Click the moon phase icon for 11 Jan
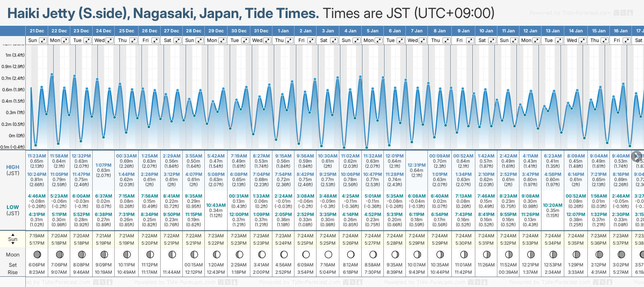 (508, 254)
